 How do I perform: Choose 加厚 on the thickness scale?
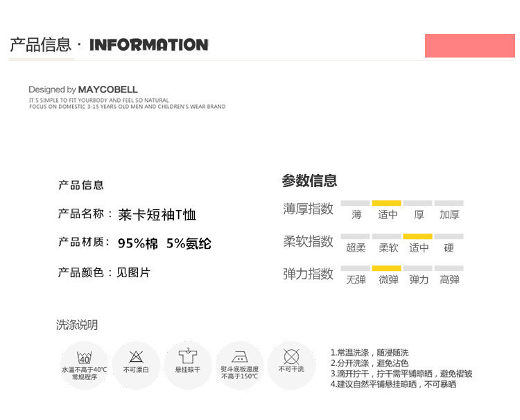pos(449,214)
